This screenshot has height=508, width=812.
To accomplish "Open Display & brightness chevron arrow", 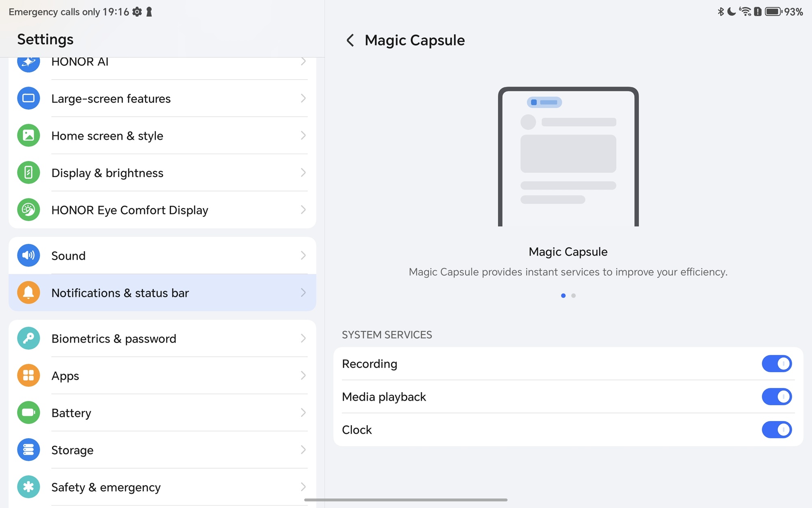I will (x=303, y=173).
